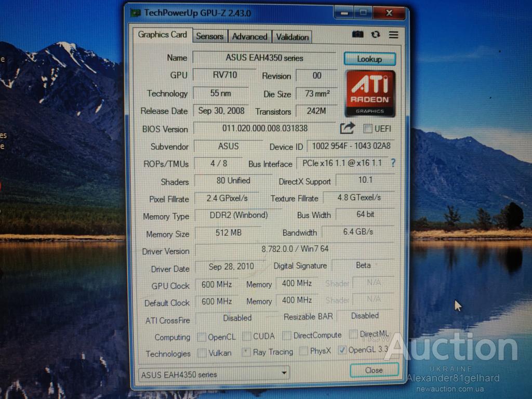Image resolution: width=532 pixels, height=399 pixels.
Task: Click the screenshot camera icon
Action: point(357,34)
